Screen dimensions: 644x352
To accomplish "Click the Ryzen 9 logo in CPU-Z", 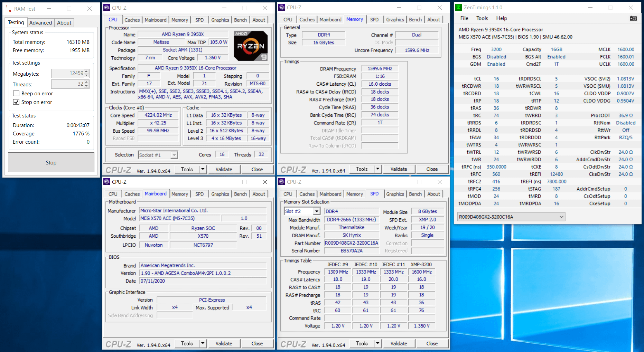I will click(x=251, y=46).
